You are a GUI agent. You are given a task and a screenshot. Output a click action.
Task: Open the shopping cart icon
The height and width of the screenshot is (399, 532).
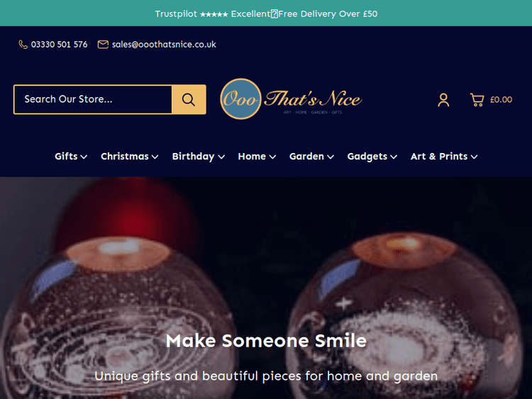coord(477,100)
